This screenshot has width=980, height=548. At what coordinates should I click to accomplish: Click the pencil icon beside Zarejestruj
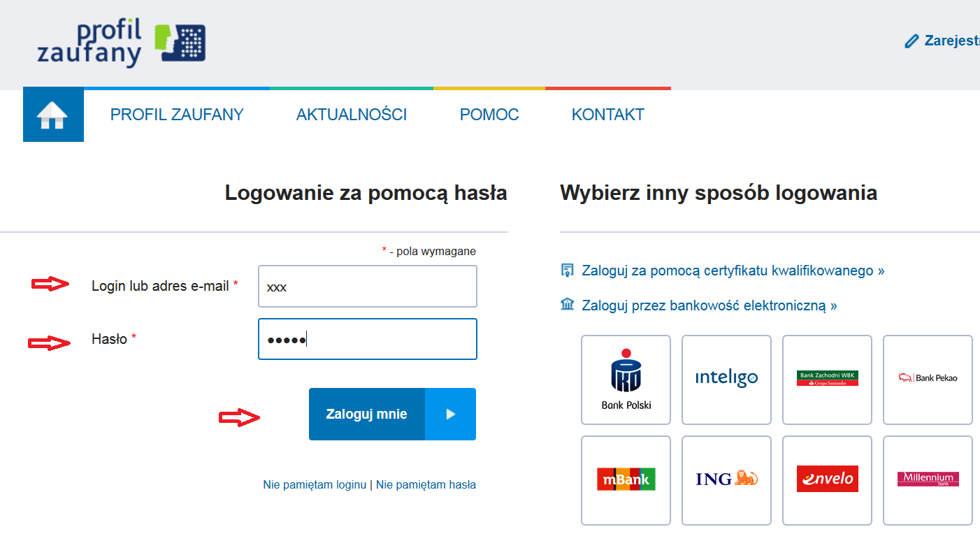911,41
